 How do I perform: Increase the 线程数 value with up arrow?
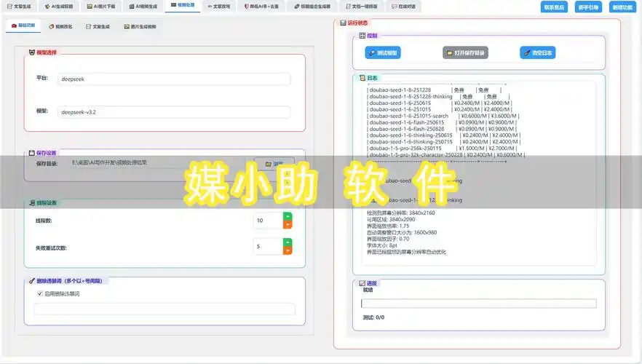288,216
